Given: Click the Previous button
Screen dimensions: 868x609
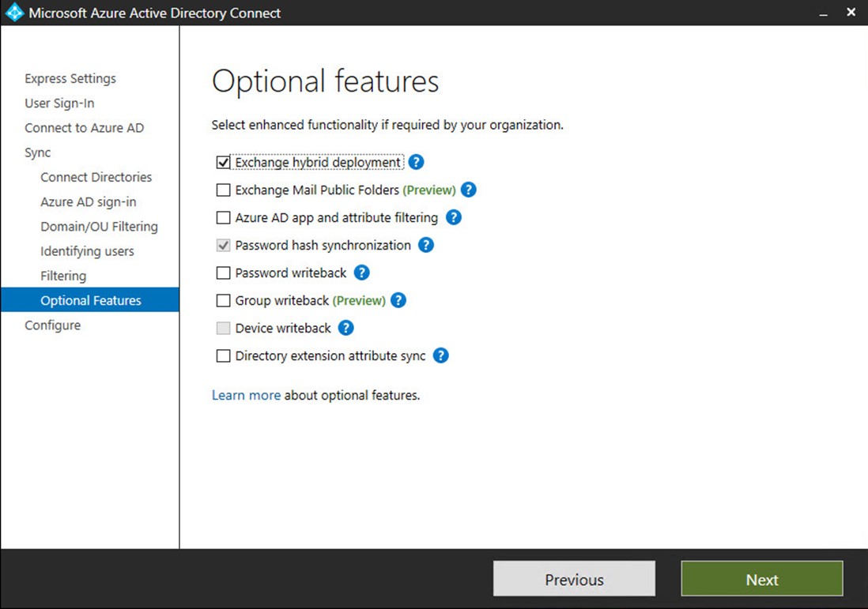Looking at the screenshot, I should (x=574, y=579).
